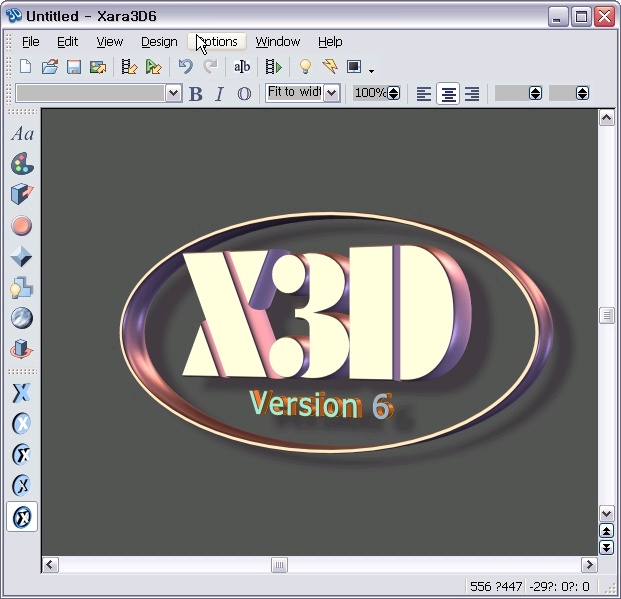621x599 pixels.
Task: Click the 100% zoom spinner arrows
Action: click(x=394, y=93)
